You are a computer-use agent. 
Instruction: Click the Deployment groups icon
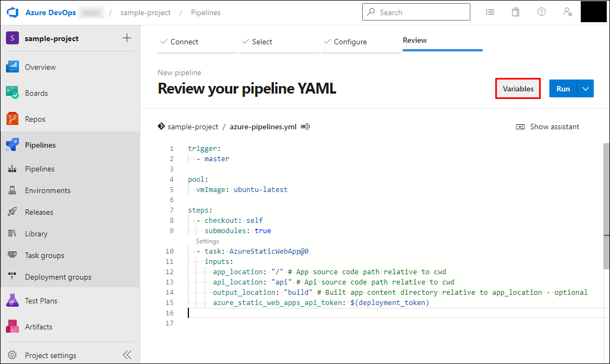12,276
